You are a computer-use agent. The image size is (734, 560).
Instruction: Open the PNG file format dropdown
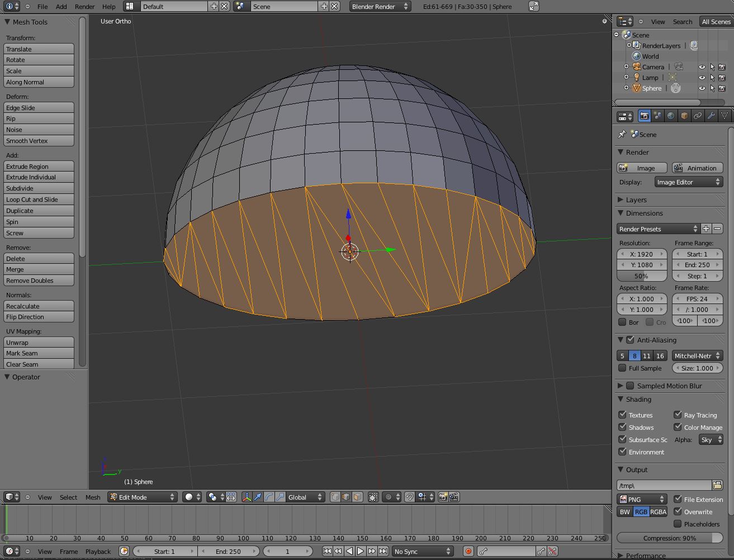click(x=642, y=499)
